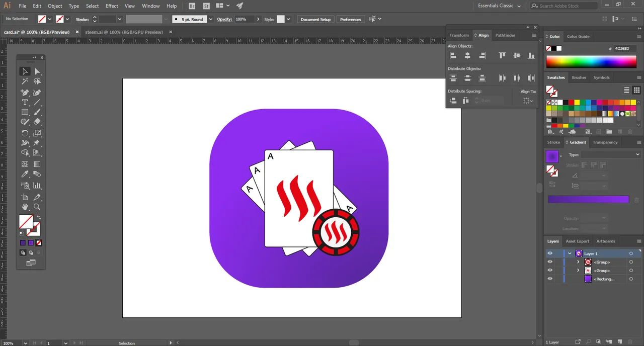Open the File menu
The image size is (644, 346).
23,6
